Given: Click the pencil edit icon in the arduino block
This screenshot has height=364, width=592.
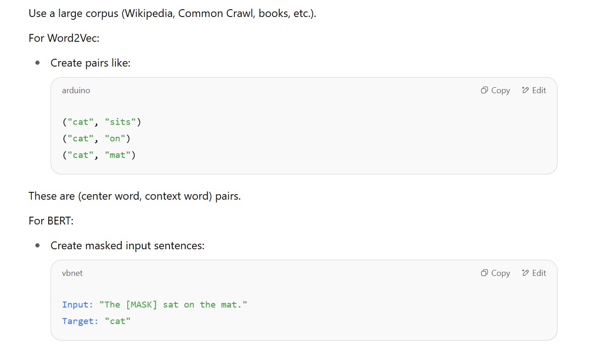Looking at the screenshot, I should pos(525,90).
